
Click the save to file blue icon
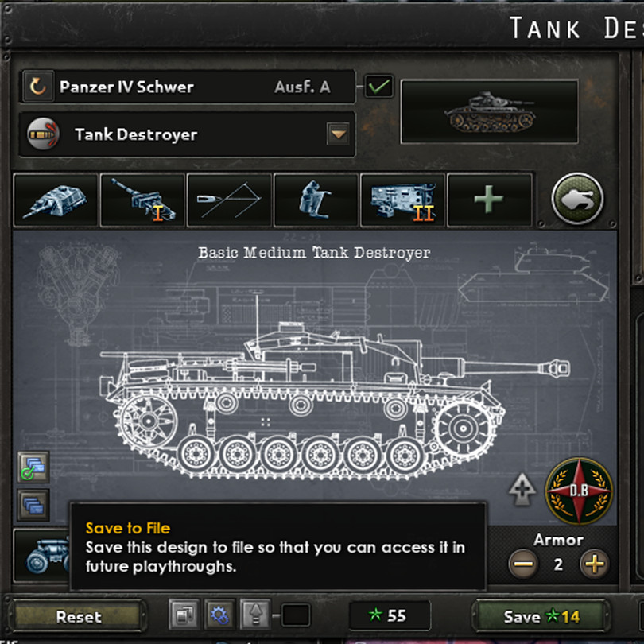[x=33, y=505]
